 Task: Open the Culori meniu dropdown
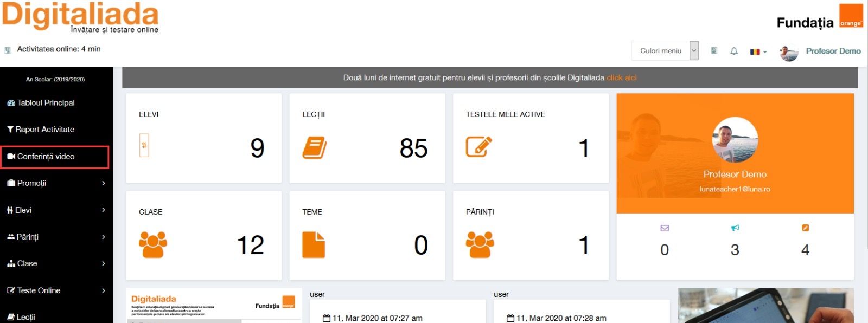pos(665,51)
